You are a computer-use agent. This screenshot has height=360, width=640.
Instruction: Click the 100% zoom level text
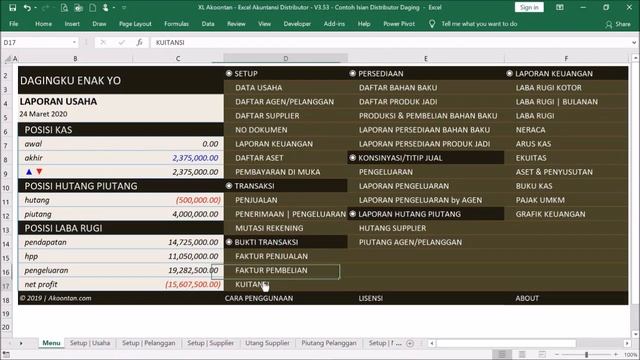click(630, 355)
